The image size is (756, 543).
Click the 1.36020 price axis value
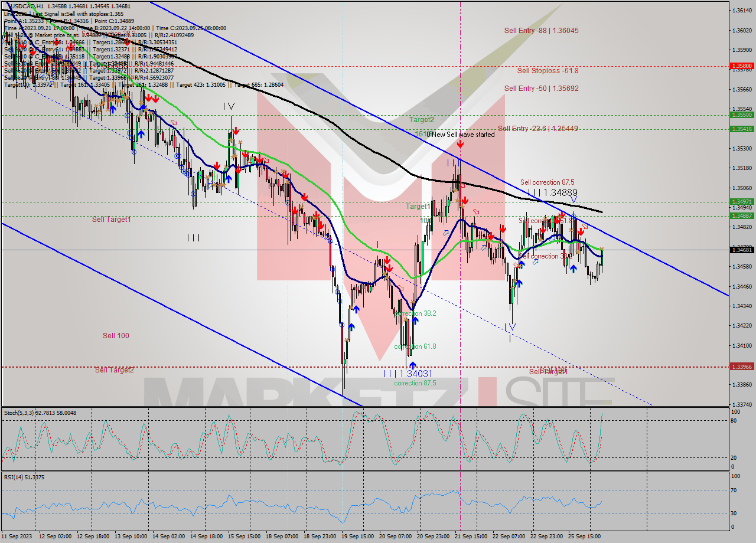tap(741, 30)
